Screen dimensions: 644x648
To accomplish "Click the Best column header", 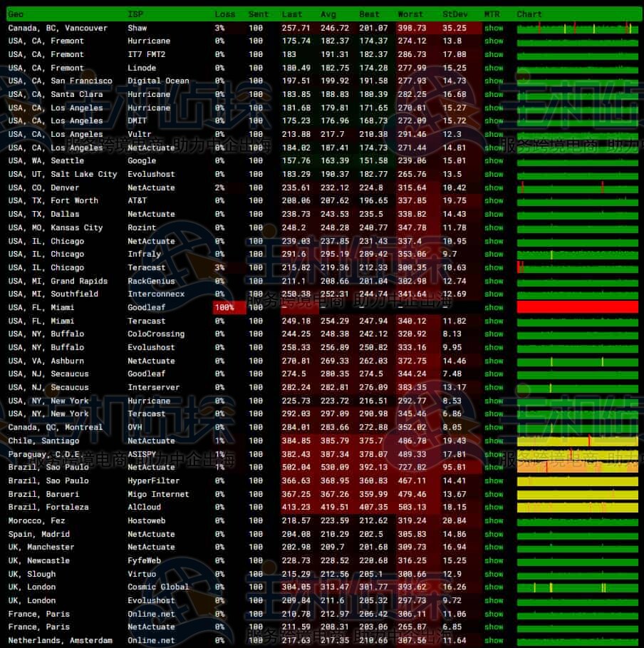I will (369, 14).
